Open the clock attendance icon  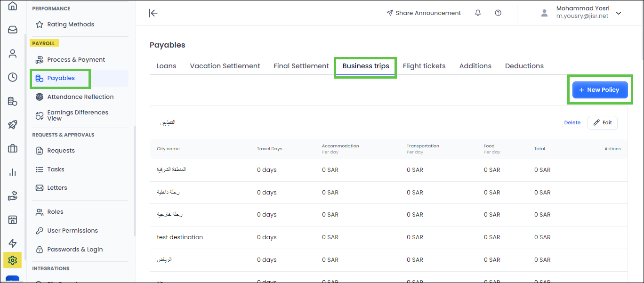click(13, 77)
